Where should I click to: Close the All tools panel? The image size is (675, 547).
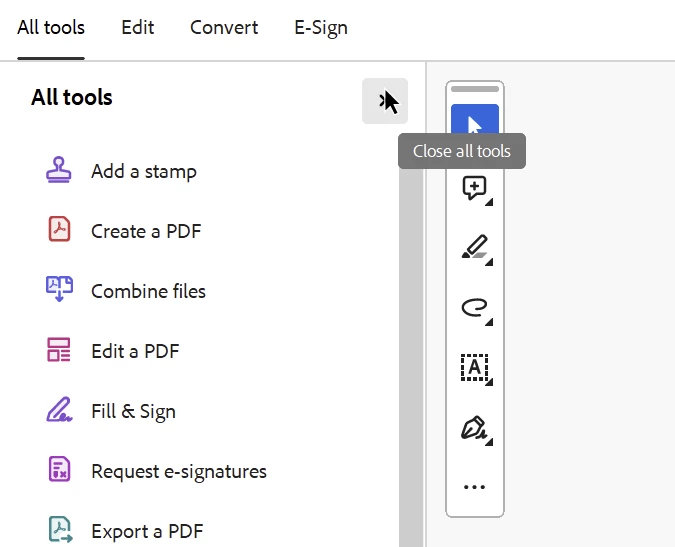384,101
